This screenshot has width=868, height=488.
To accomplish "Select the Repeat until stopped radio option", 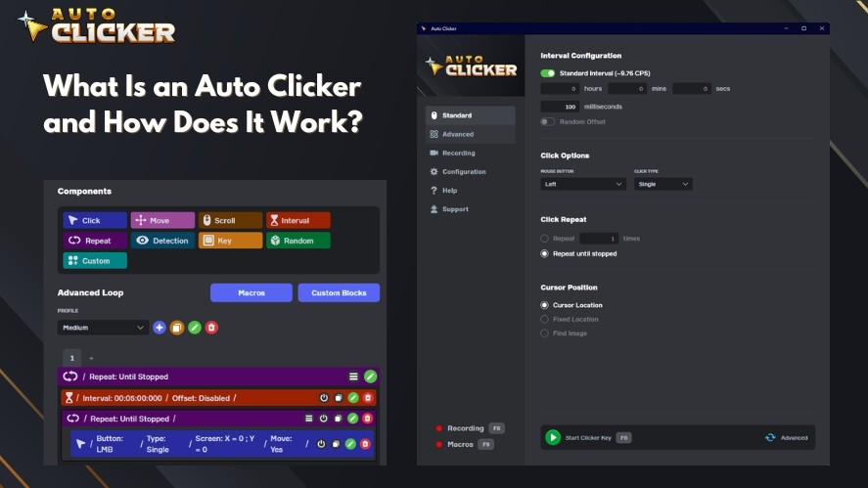I will coord(545,253).
